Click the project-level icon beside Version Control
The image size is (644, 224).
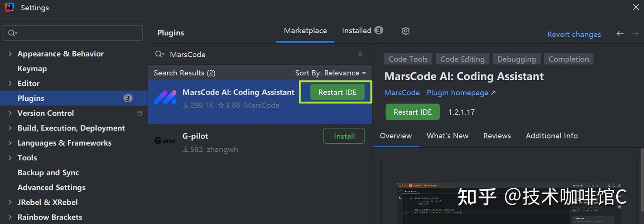(x=139, y=113)
